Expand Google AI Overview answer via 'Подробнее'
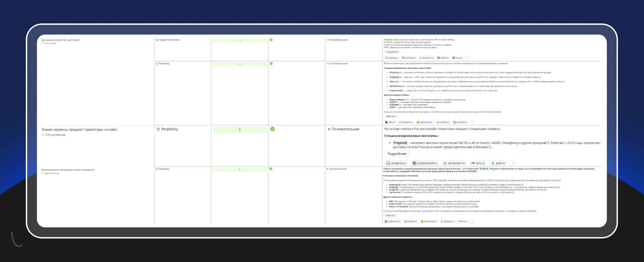644x262 pixels. coord(392,52)
